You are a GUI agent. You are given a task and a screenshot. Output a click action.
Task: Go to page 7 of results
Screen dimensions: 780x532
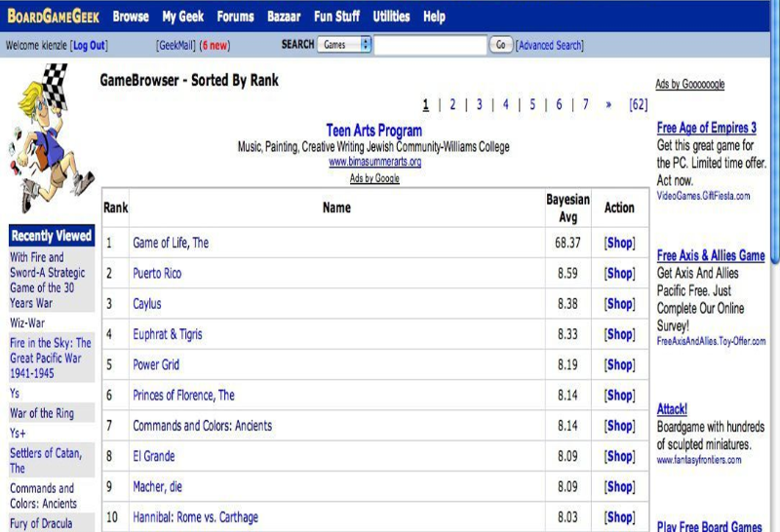pos(586,104)
